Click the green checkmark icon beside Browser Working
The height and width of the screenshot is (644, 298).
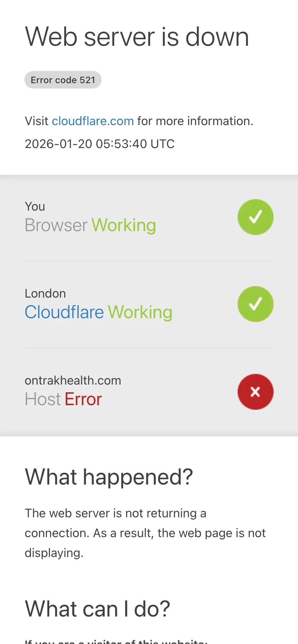pyautogui.click(x=256, y=217)
